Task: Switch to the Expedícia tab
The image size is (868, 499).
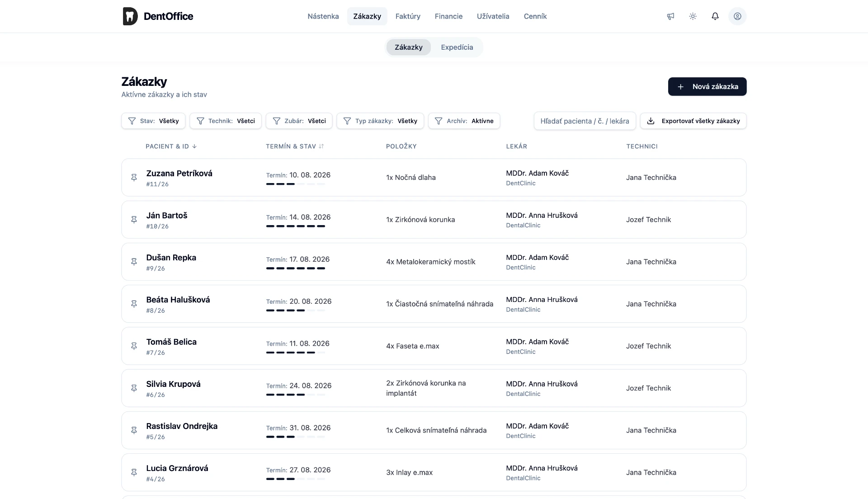Action: [x=457, y=47]
